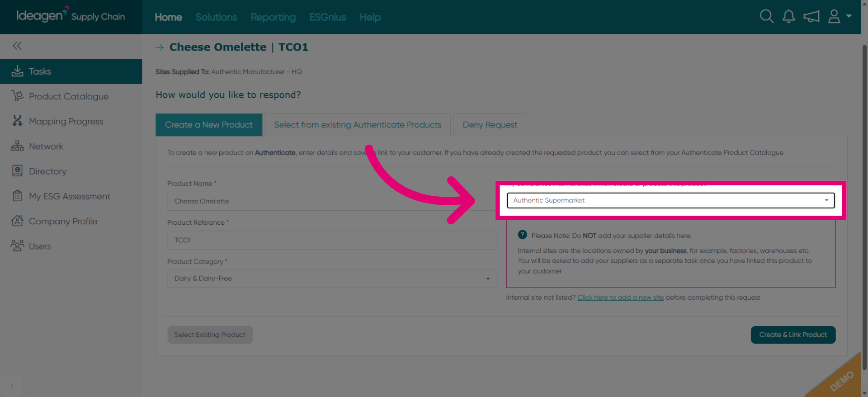
Task: Open Tasks in the sidebar
Action: [71, 71]
